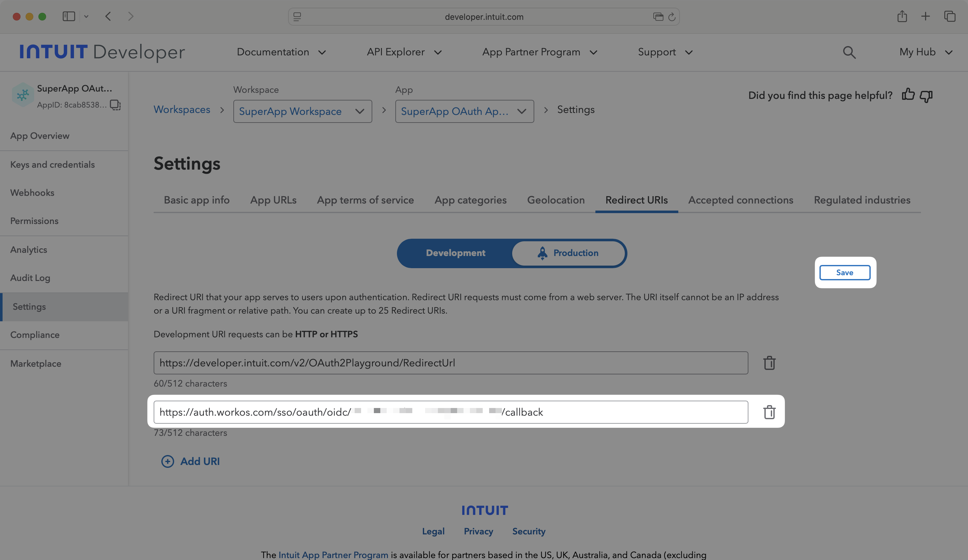The height and width of the screenshot is (560, 968).
Task: Open the App Partner Program menu
Action: pos(539,52)
